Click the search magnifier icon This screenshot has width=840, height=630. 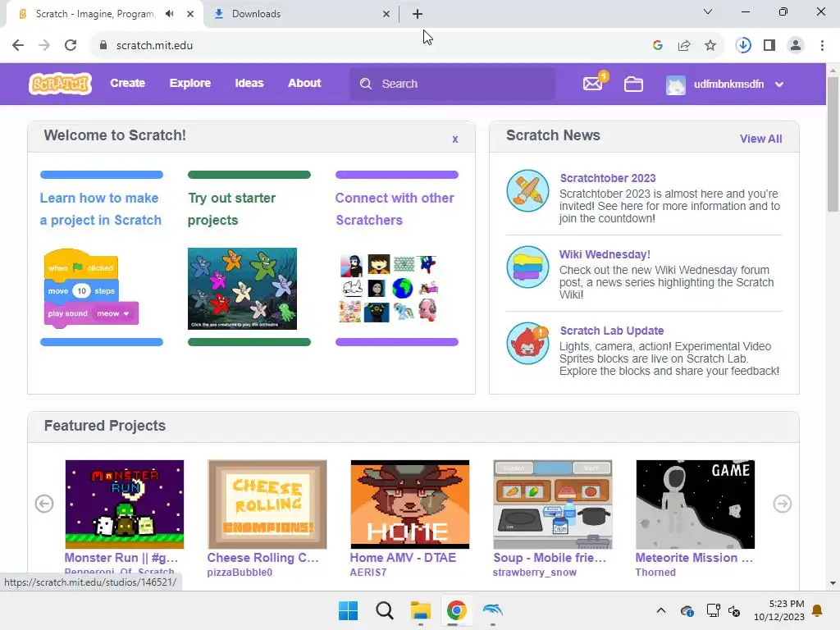point(366,84)
